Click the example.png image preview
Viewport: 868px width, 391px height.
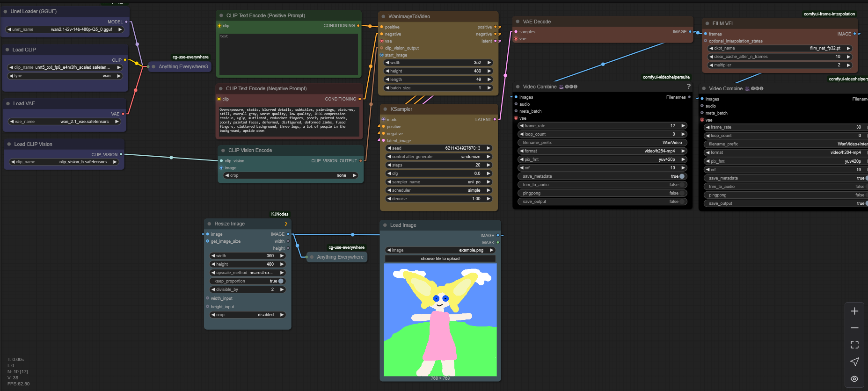tap(440, 320)
